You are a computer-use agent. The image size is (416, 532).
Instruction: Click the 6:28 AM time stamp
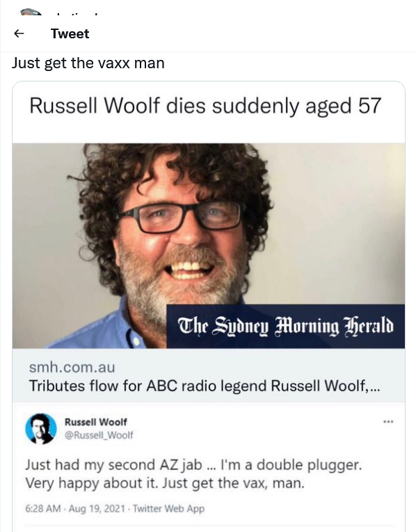[43, 508]
